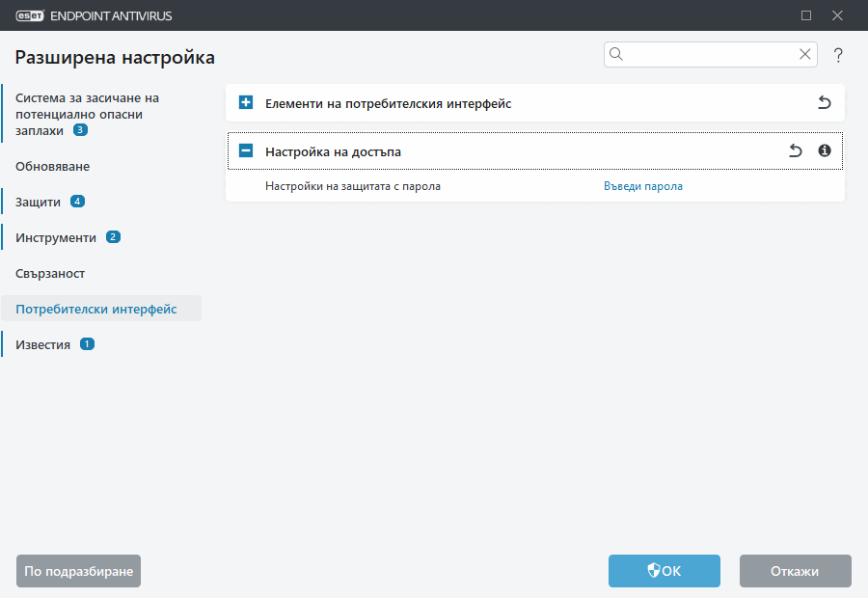This screenshot has width=868, height=598.
Task: Open help via the question mark icon
Action: (x=837, y=55)
